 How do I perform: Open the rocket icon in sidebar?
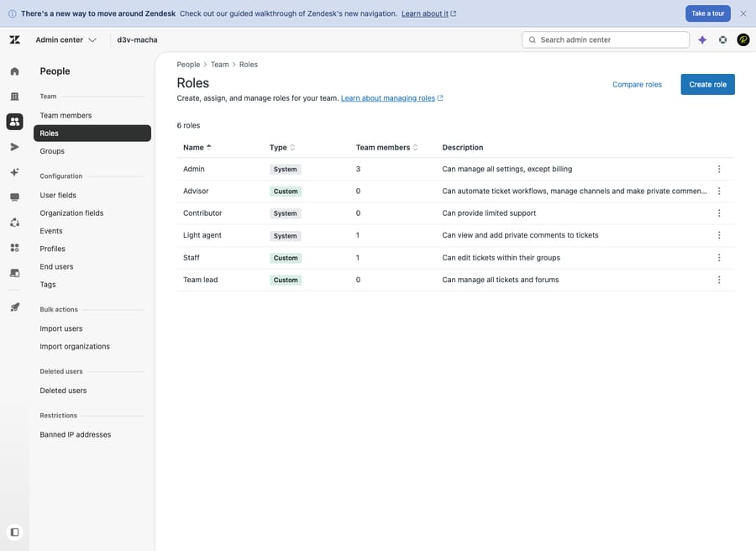click(x=14, y=307)
